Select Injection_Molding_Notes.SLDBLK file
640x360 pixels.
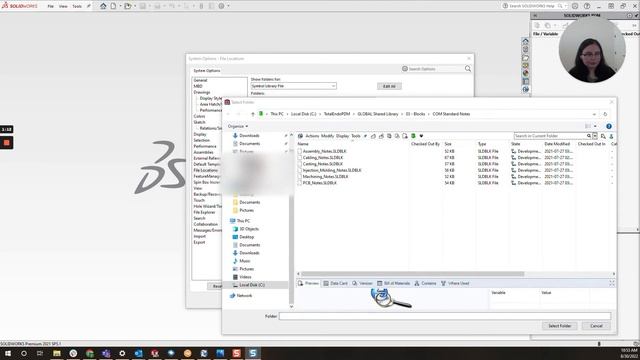(332, 170)
